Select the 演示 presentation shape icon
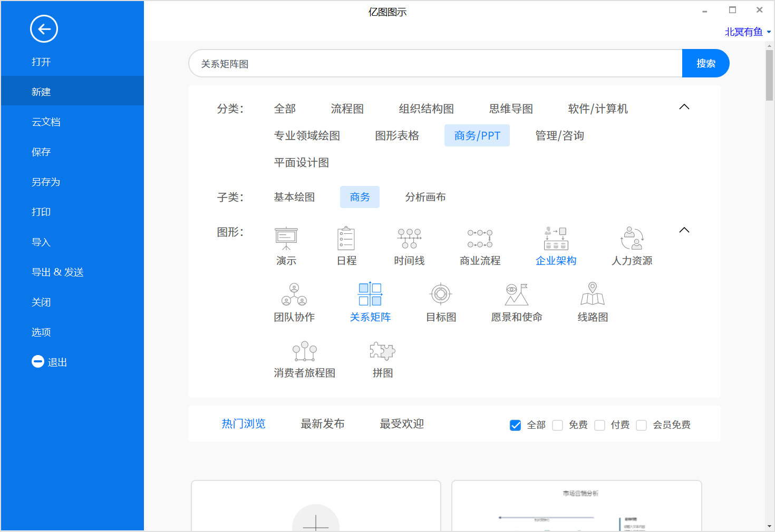The image size is (775, 532). pyautogui.click(x=286, y=239)
